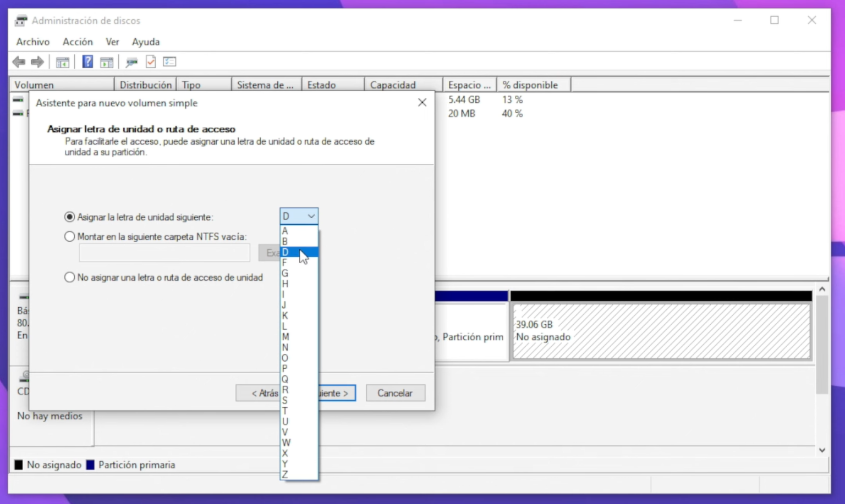Click the disk pane scrollbar down arrow
The width and height of the screenshot is (845, 504).
click(822, 450)
